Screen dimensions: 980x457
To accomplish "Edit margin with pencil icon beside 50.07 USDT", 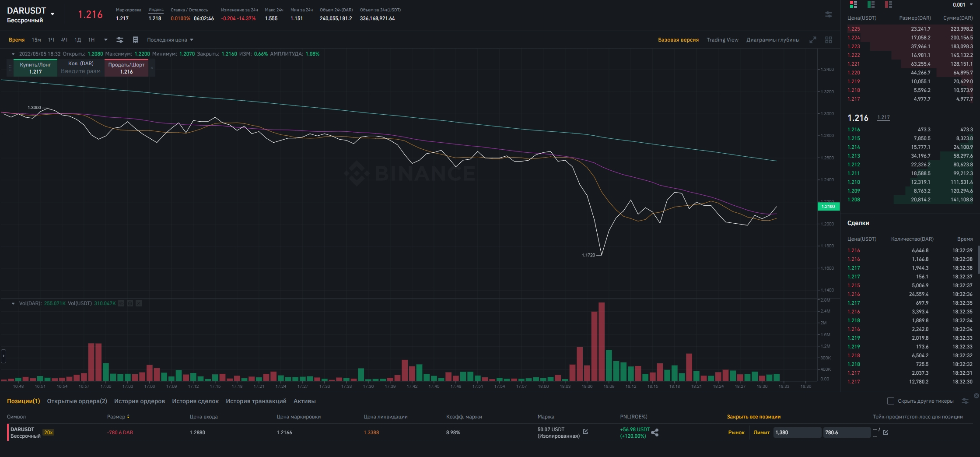I will 585,432.
